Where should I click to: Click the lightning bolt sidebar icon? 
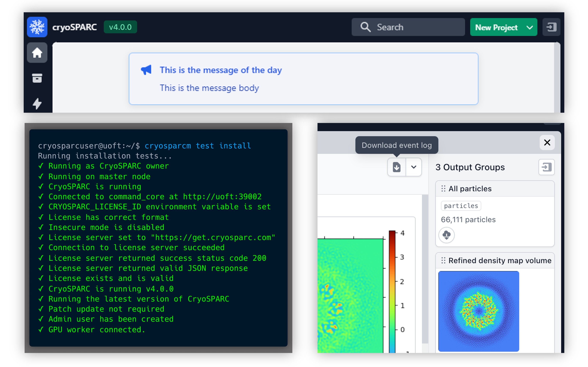coord(37,104)
